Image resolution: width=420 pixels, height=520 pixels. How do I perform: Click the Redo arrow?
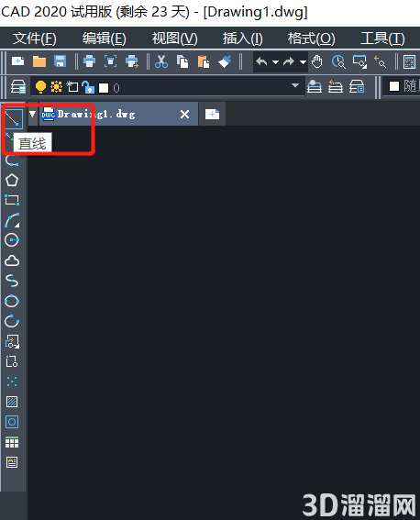tap(289, 61)
